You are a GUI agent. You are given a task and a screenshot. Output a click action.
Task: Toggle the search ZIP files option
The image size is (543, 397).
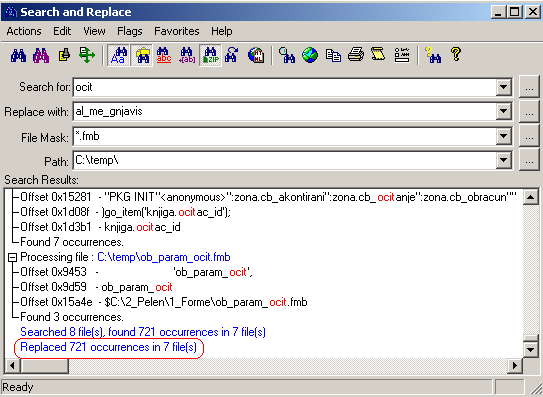(x=210, y=55)
